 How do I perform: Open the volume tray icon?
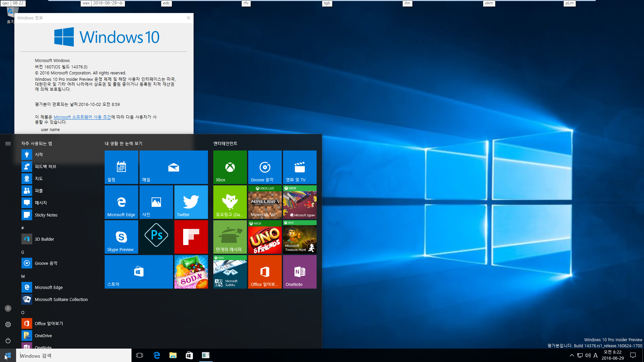(x=588, y=355)
